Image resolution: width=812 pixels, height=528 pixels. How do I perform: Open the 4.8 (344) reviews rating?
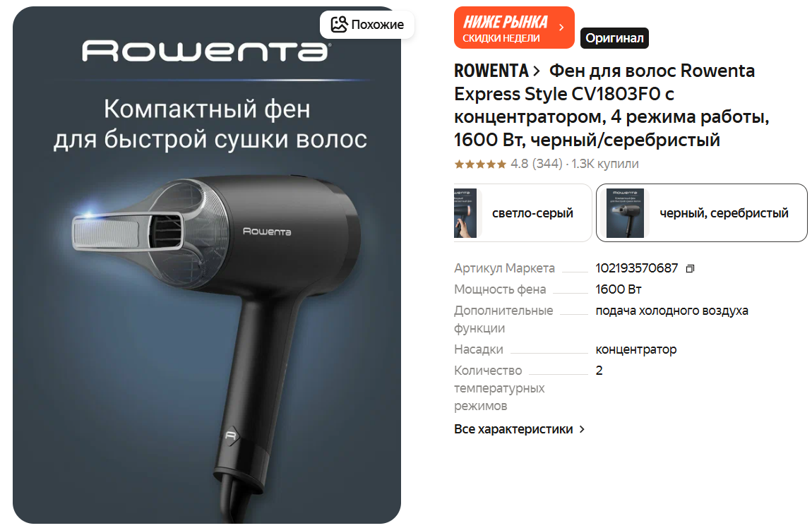pos(537,164)
